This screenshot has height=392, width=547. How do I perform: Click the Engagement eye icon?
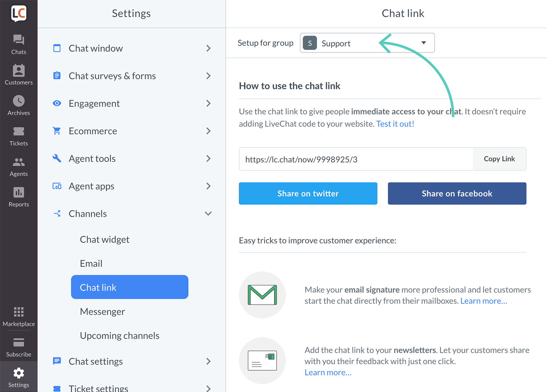(57, 103)
